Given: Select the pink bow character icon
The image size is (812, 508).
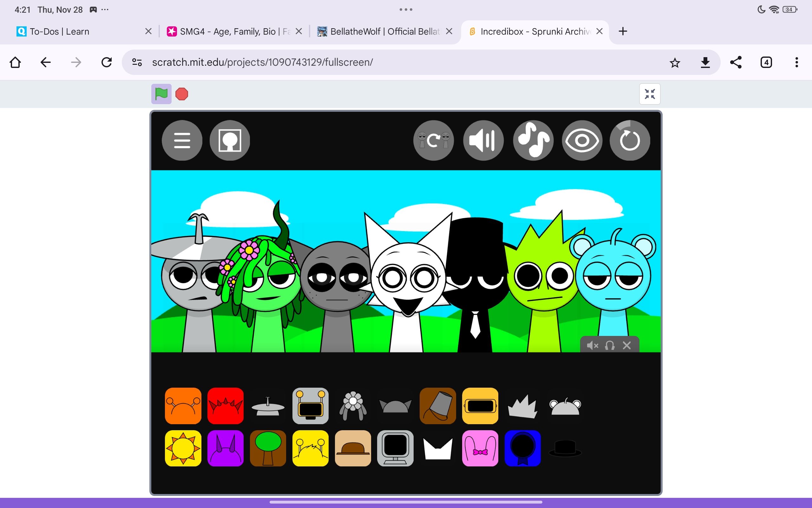Looking at the screenshot, I should coord(480,448).
